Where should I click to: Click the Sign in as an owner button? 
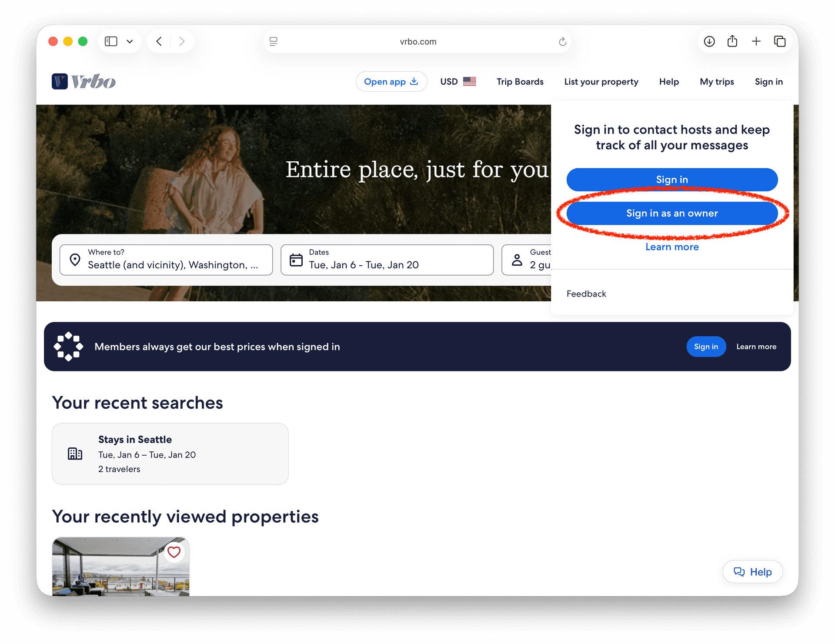(672, 213)
